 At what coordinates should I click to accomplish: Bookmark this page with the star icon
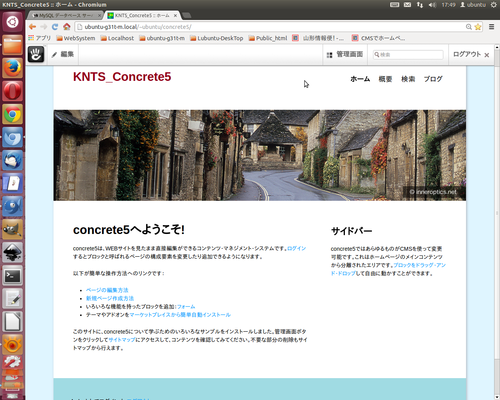coord(478,27)
